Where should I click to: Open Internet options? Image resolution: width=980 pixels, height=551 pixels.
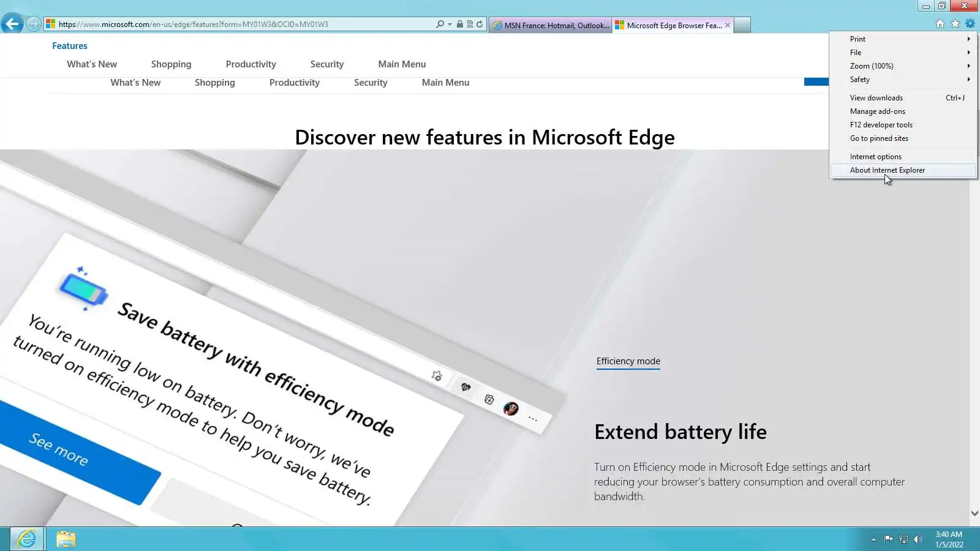(x=903, y=157)
